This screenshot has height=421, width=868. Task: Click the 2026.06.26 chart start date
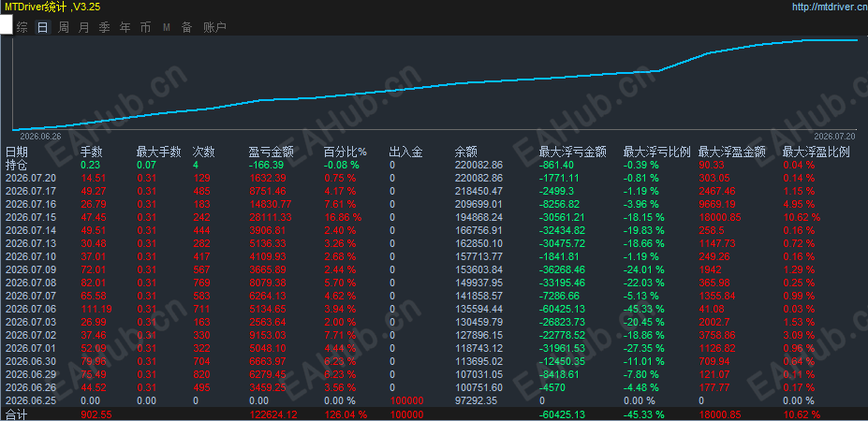click(40, 136)
